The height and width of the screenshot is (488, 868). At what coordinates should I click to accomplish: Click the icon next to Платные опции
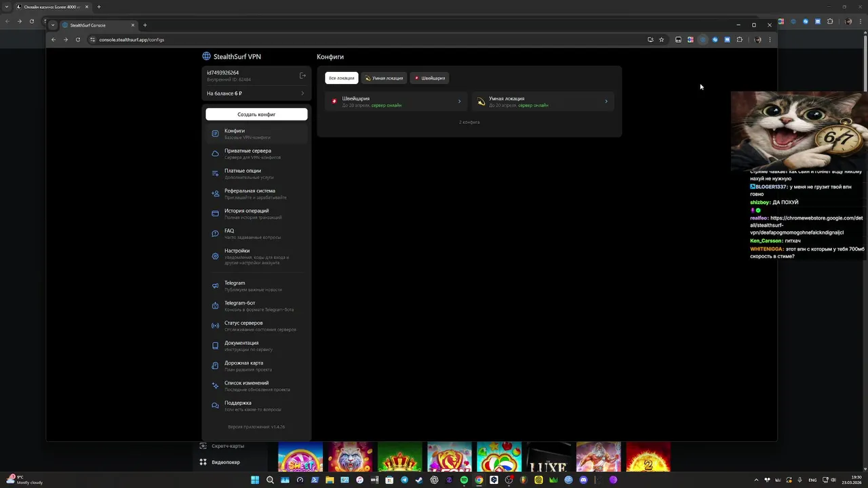(215, 174)
